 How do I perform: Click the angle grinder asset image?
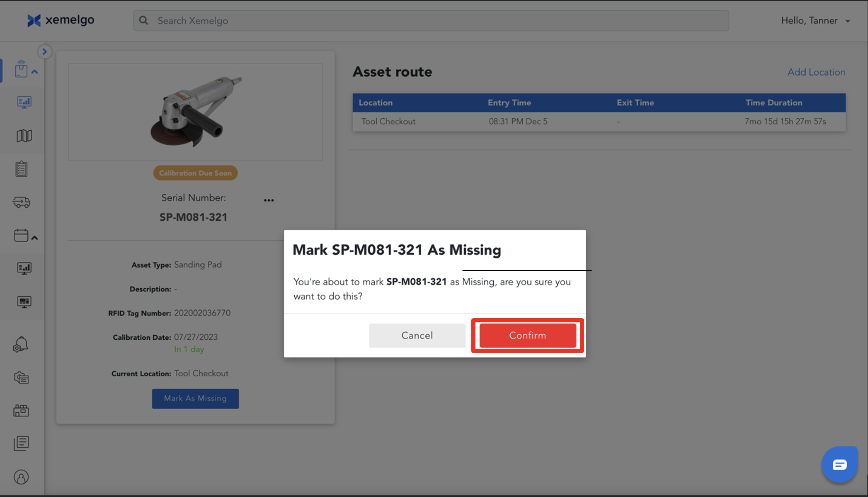(196, 112)
